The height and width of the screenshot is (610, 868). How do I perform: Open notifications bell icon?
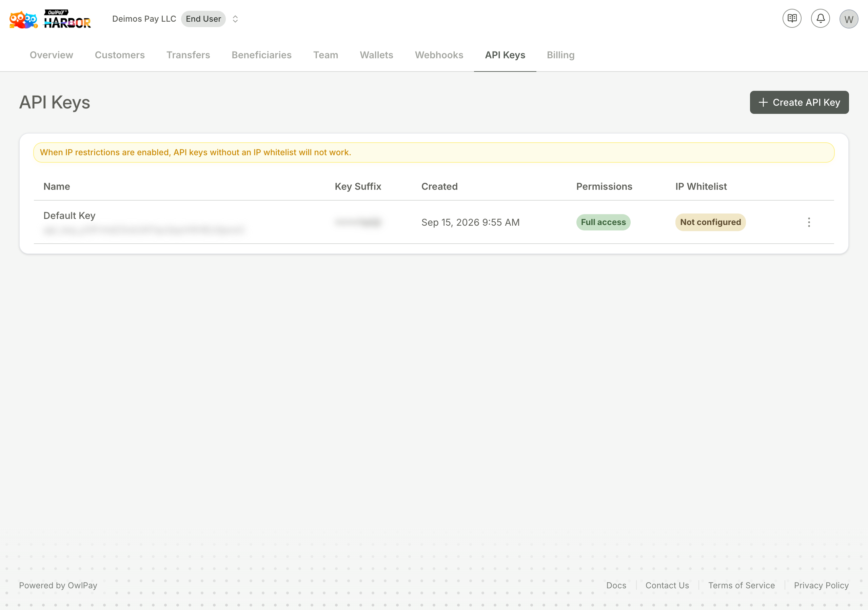coord(820,19)
